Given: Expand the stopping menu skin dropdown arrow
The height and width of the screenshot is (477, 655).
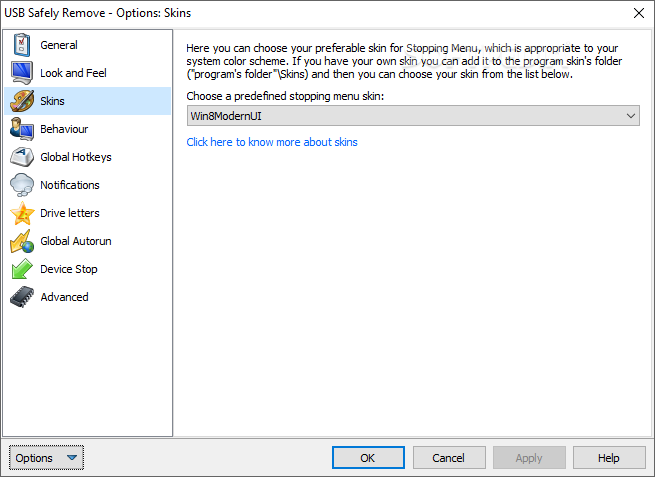Looking at the screenshot, I should (x=631, y=116).
